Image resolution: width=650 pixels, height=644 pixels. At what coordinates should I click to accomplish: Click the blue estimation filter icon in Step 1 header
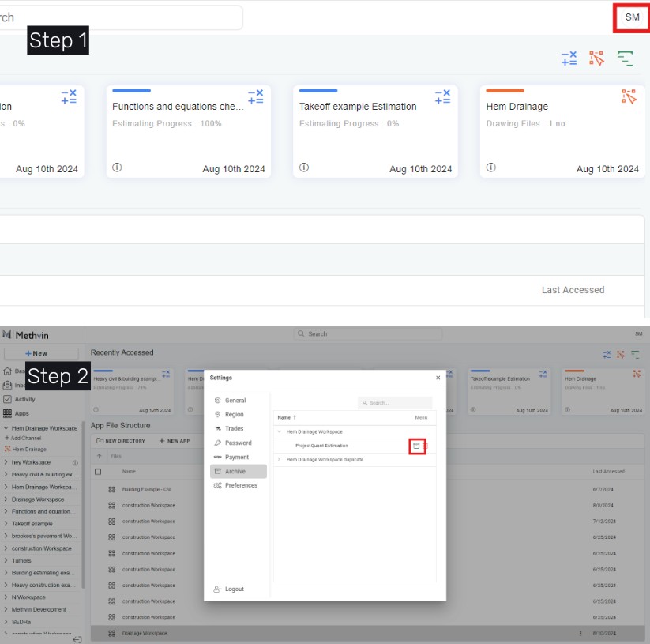[569, 58]
